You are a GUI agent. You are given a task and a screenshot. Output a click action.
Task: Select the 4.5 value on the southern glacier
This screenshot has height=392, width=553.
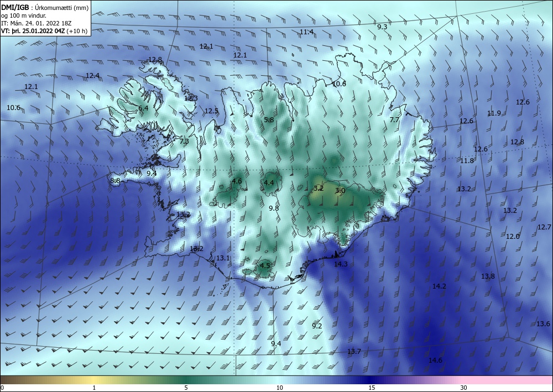[x=265, y=266]
